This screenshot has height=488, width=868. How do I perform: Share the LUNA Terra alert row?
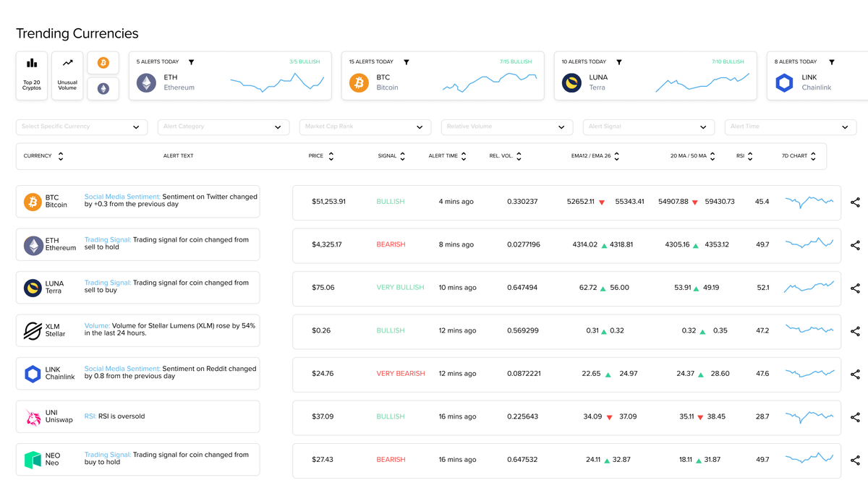point(855,288)
